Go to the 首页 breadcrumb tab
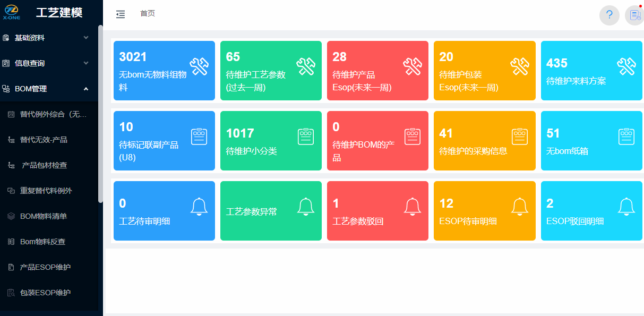Viewport: 644px width, 316px height. click(x=148, y=14)
